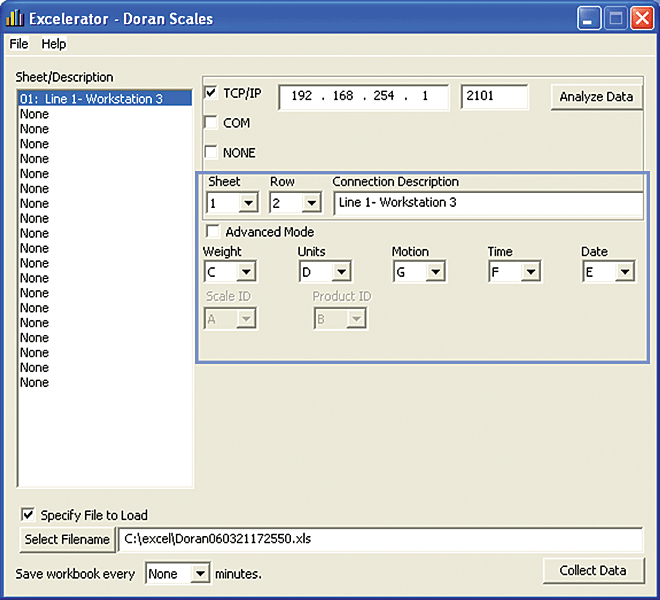Open the Help menu

tap(53, 44)
